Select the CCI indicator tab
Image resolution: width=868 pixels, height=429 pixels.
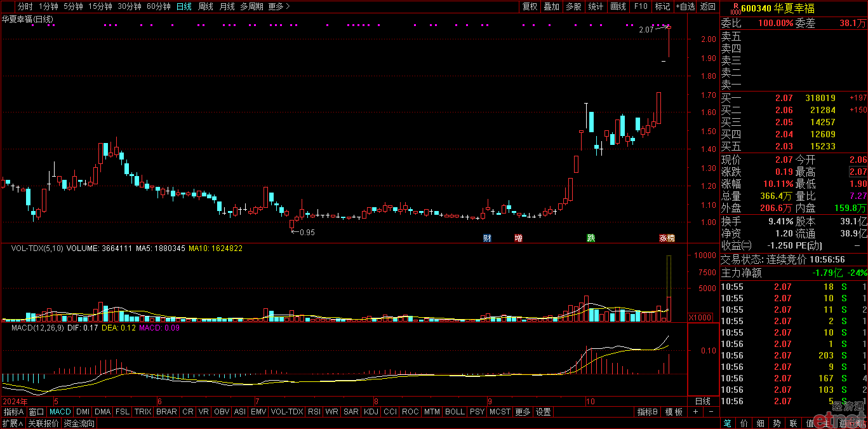[x=390, y=412]
